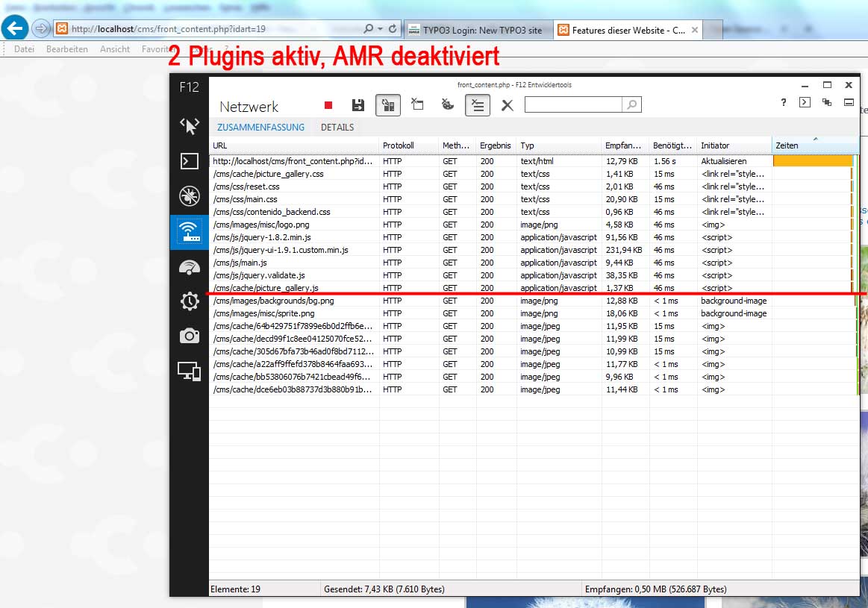The image size is (868, 608).
Task: Open the Memory camera tool
Action: pos(189,336)
